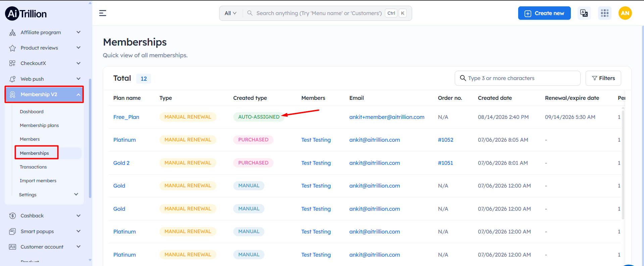Focus the memberships table search field

(517, 78)
